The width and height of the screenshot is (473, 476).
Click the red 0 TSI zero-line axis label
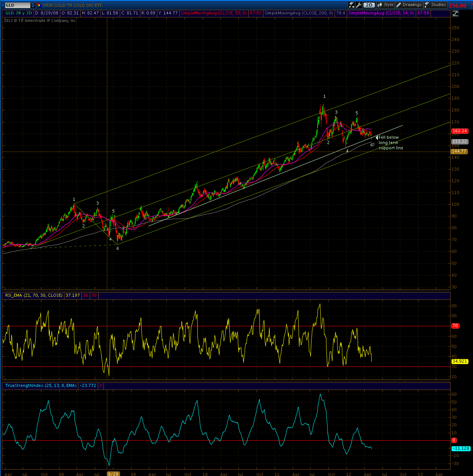(454, 440)
